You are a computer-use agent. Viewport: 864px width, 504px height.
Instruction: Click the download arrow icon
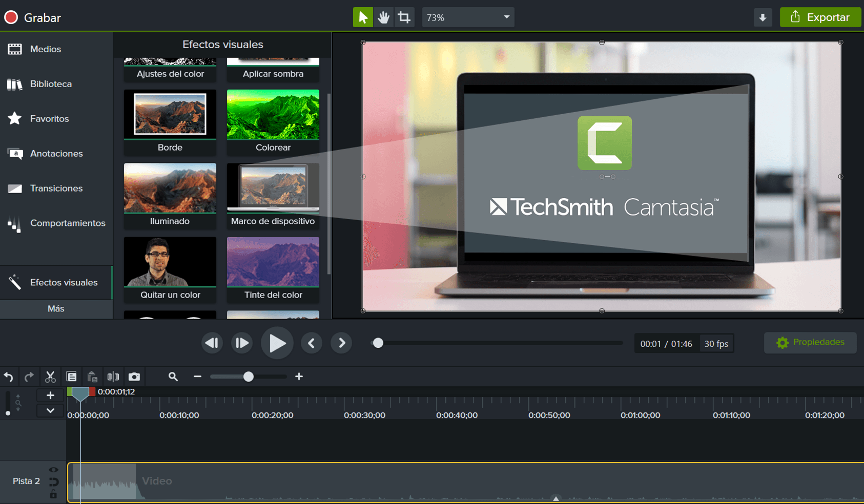coord(763,17)
